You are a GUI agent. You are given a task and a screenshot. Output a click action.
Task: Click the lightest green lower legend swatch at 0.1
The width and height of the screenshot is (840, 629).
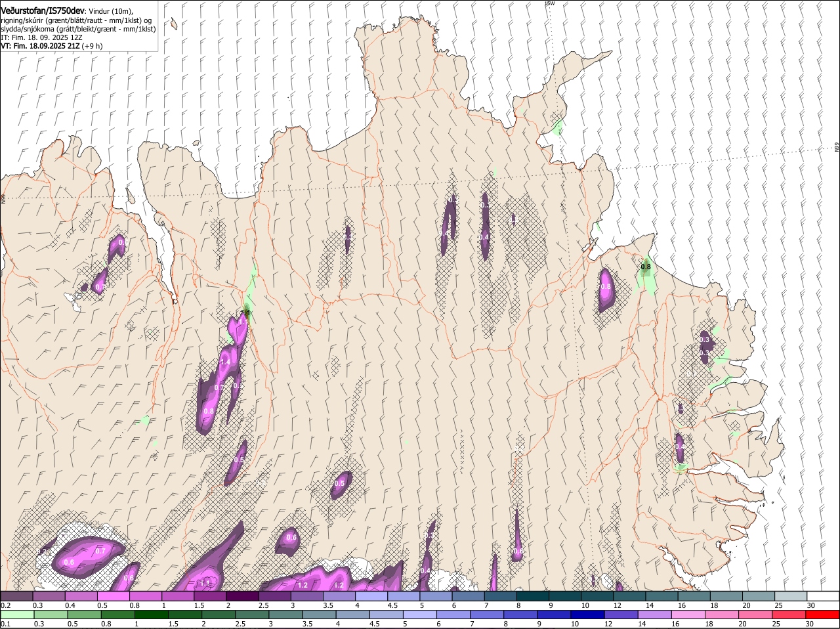[17, 615]
